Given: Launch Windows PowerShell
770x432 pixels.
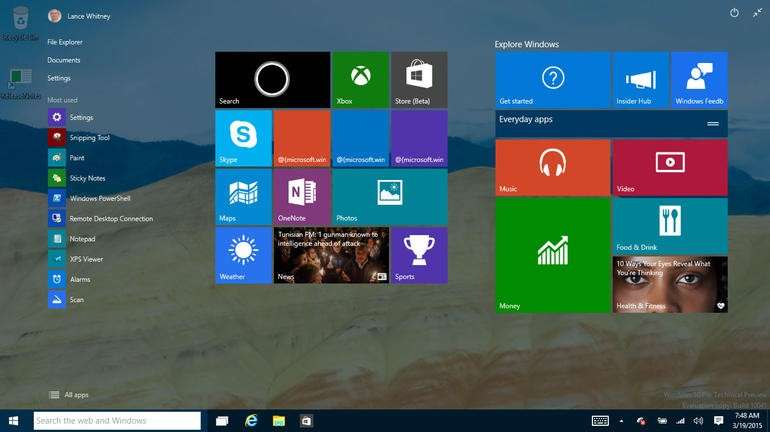Looking at the screenshot, I should pyautogui.click(x=90, y=198).
